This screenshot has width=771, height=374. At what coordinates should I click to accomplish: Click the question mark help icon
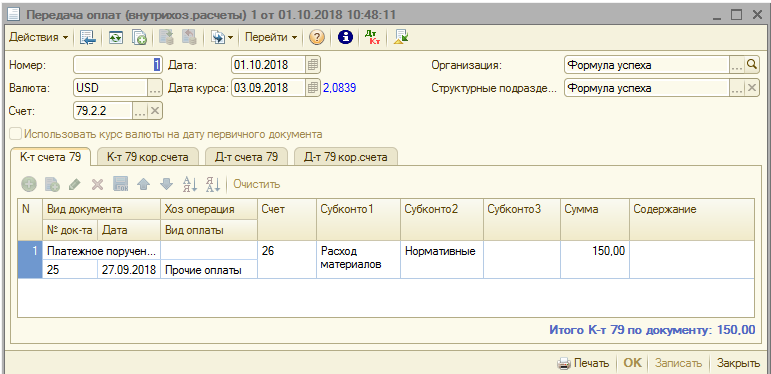tap(317, 37)
